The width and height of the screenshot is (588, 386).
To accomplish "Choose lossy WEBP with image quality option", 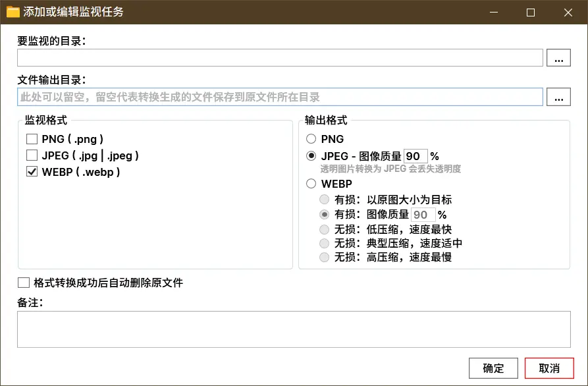I will [324, 215].
